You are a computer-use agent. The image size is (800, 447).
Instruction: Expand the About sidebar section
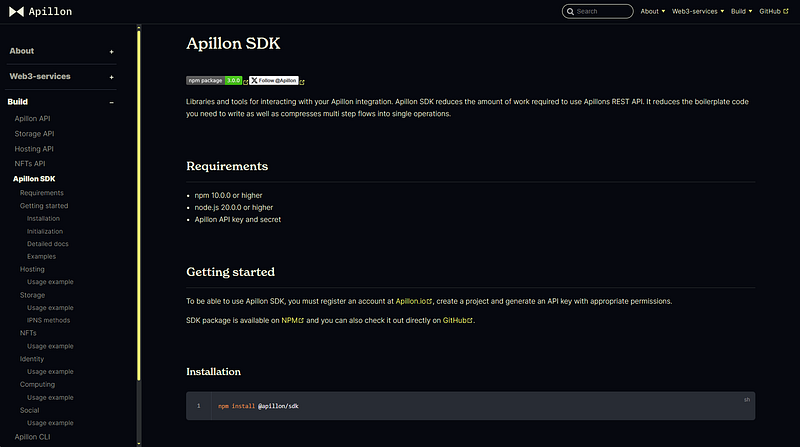point(61,51)
